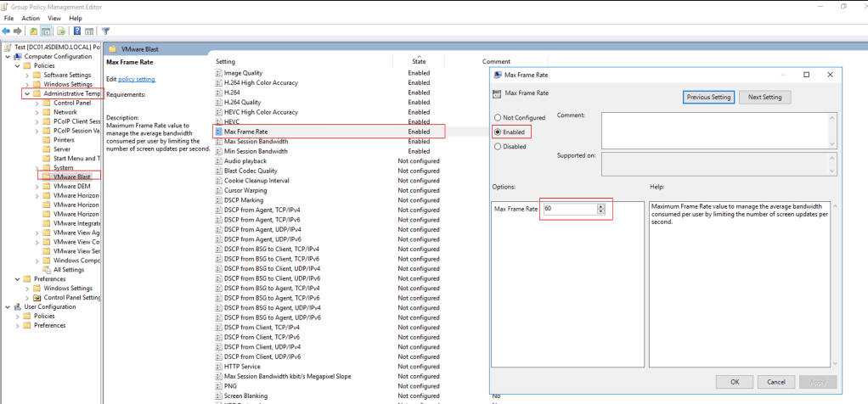Viewport: 868px width, 404px height.
Task: Click the Back arrow in the toolbar
Action: (x=7, y=31)
